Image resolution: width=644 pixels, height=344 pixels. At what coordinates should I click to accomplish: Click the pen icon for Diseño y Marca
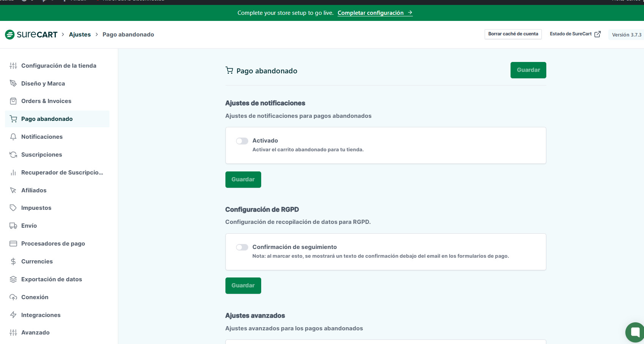[13, 84]
